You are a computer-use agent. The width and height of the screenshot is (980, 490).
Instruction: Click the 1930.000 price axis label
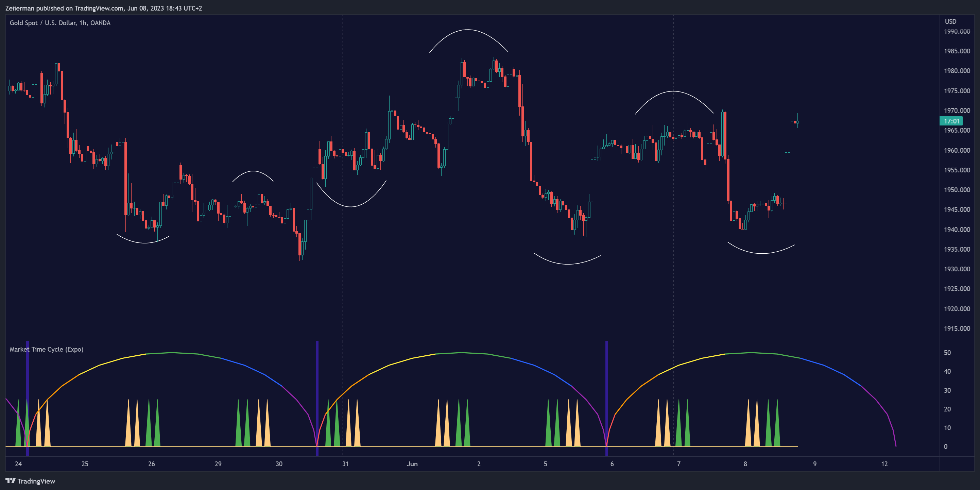pyautogui.click(x=957, y=269)
